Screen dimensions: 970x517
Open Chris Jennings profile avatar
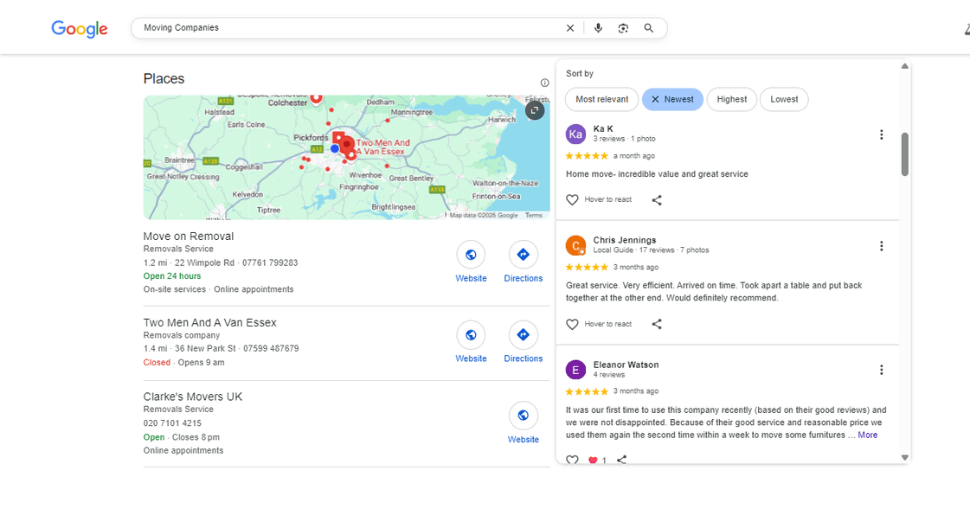575,246
